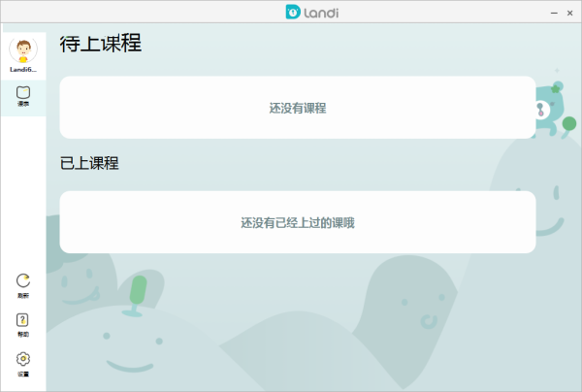This screenshot has height=392, width=582.
Task: Open the 设置 settings gear icon
Action: click(x=22, y=359)
